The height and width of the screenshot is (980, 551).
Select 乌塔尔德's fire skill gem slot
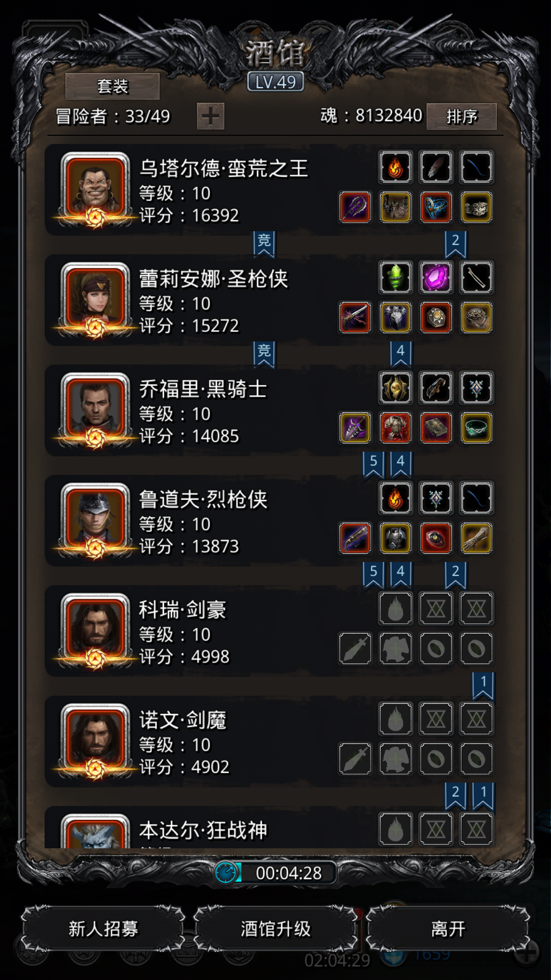coord(395,167)
